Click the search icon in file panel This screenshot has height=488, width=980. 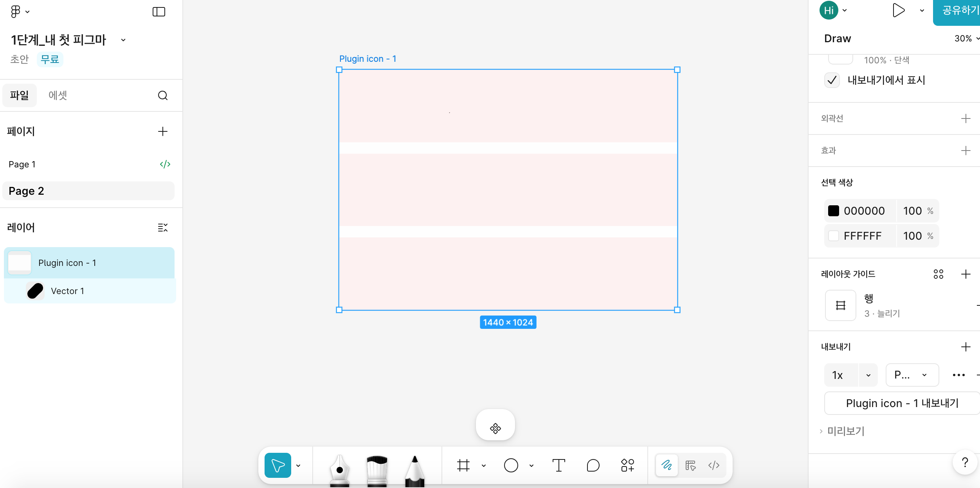(x=163, y=95)
